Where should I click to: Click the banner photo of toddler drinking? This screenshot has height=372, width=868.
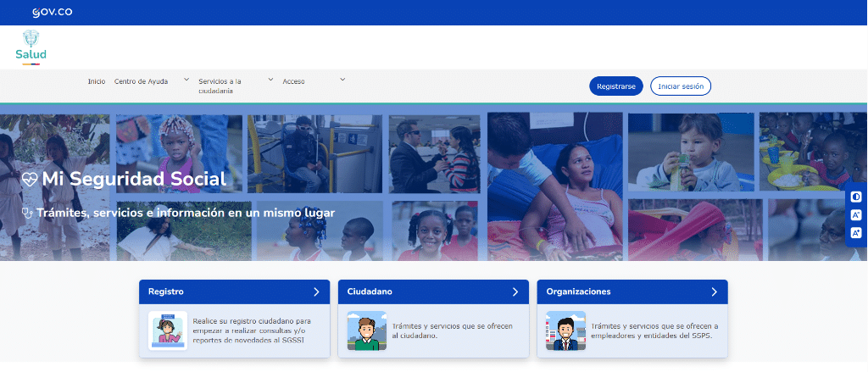click(x=691, y=153)
